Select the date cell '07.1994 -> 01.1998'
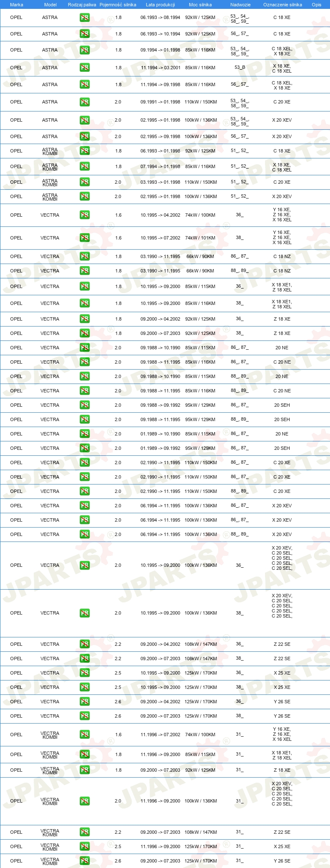The width and height of the screenshot is (330, 868). coord(160,166)
